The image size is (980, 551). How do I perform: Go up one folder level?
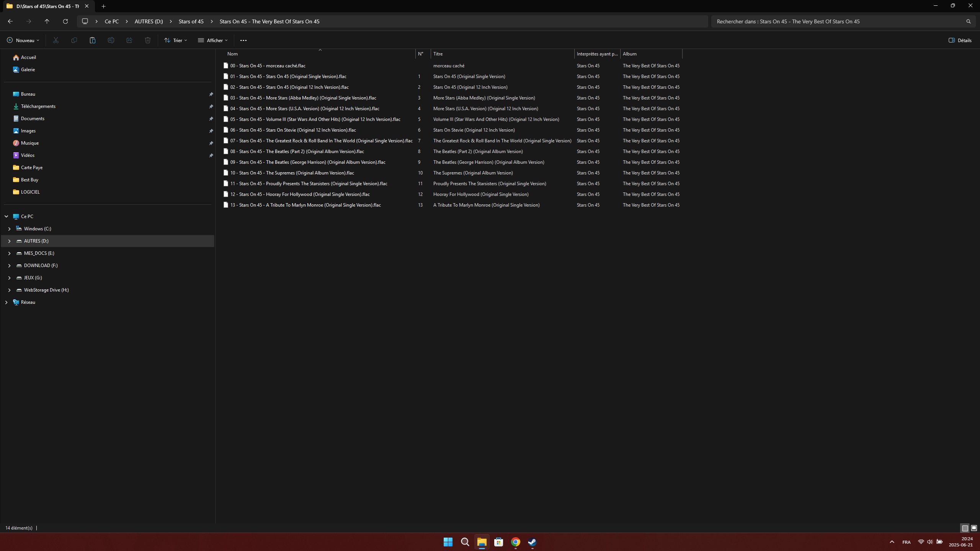point(47,21)
